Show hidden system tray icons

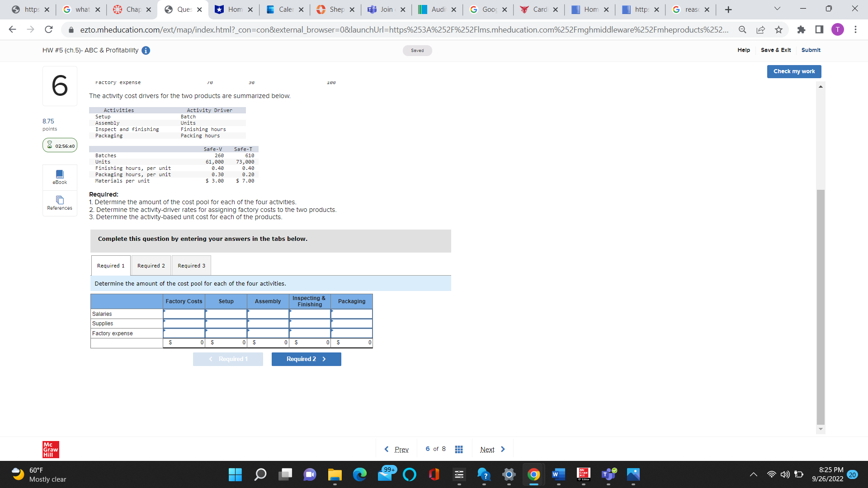(x=753, y=474)
